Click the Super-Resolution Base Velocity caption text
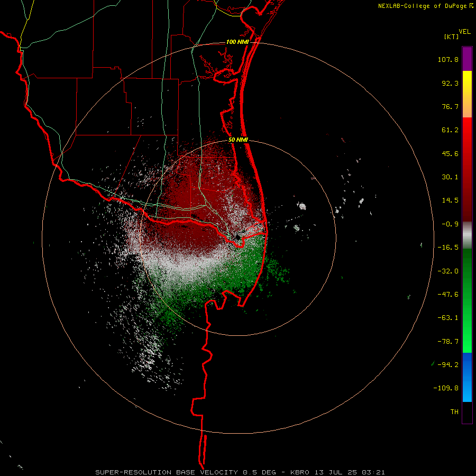This screenshot has width=476, height=476. point(240,472)
